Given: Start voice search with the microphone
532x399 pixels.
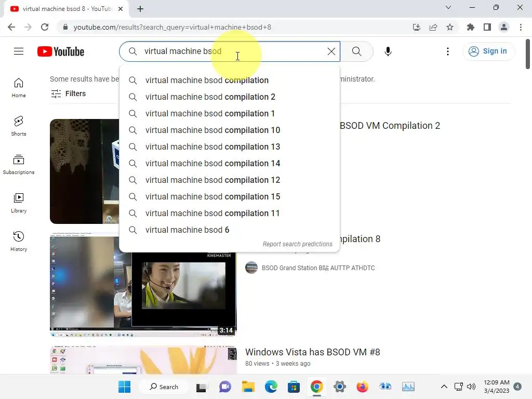Looking at the screenshot, I should 388,51.
